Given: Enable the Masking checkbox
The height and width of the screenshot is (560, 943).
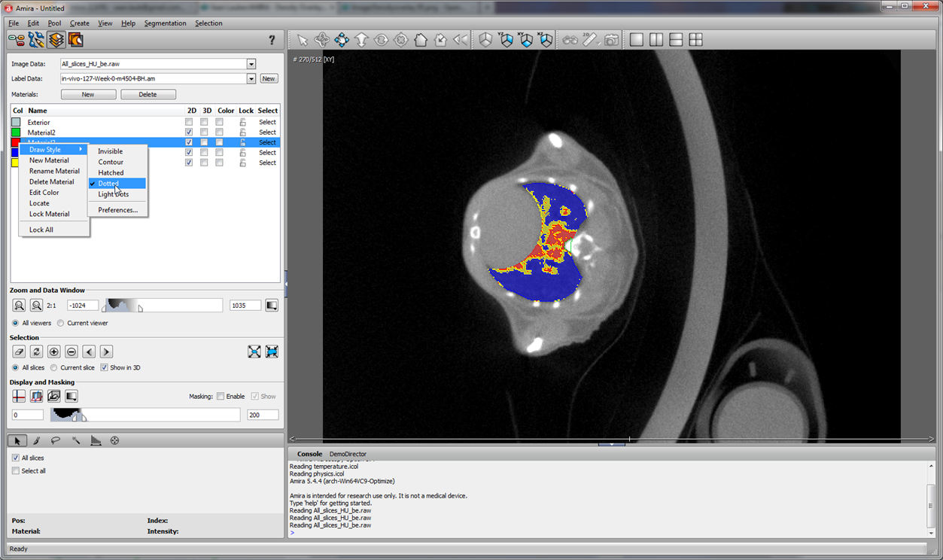Looking at the screenshot, I should click(x=221, y=397).
